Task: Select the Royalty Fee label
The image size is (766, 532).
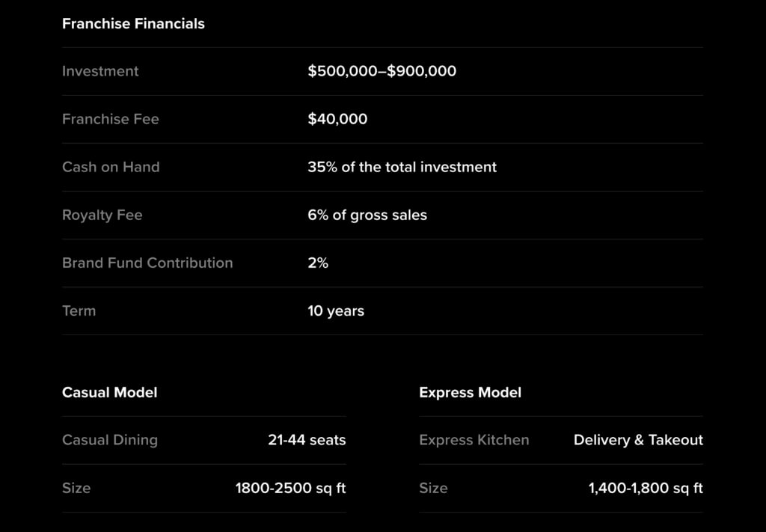Action: tap(102, 215)
